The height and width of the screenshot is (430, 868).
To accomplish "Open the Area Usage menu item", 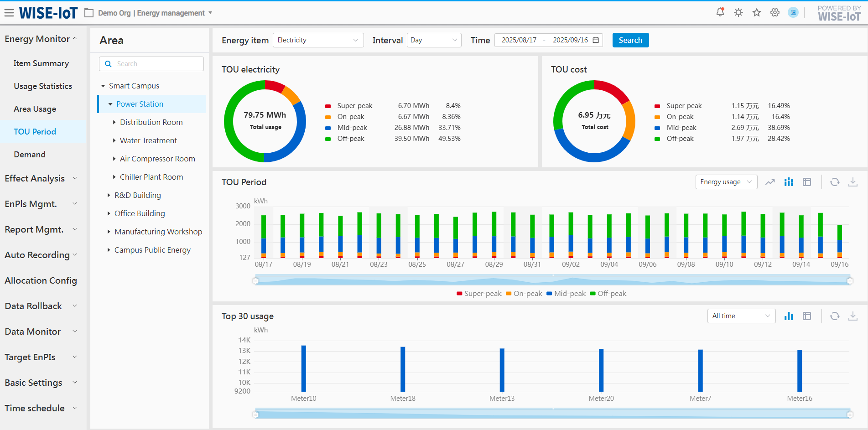I will pos(35,109).
